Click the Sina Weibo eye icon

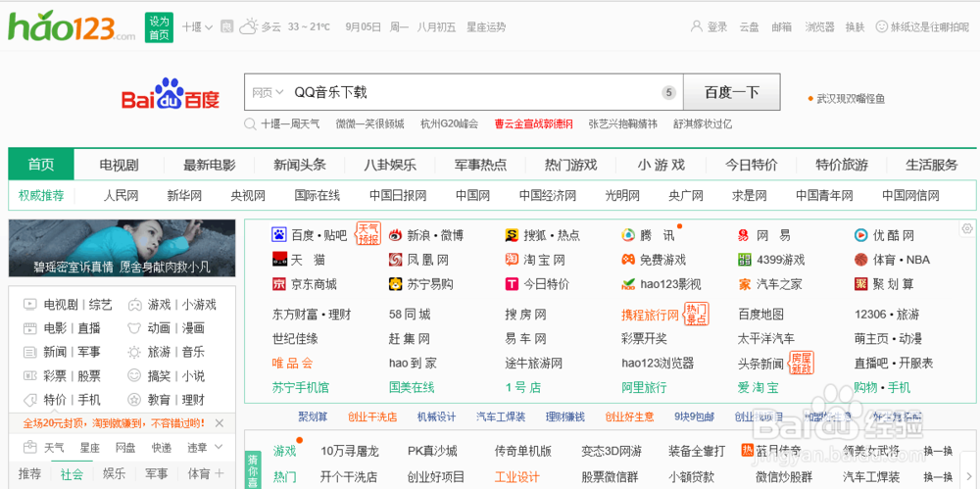pos(395,235)
